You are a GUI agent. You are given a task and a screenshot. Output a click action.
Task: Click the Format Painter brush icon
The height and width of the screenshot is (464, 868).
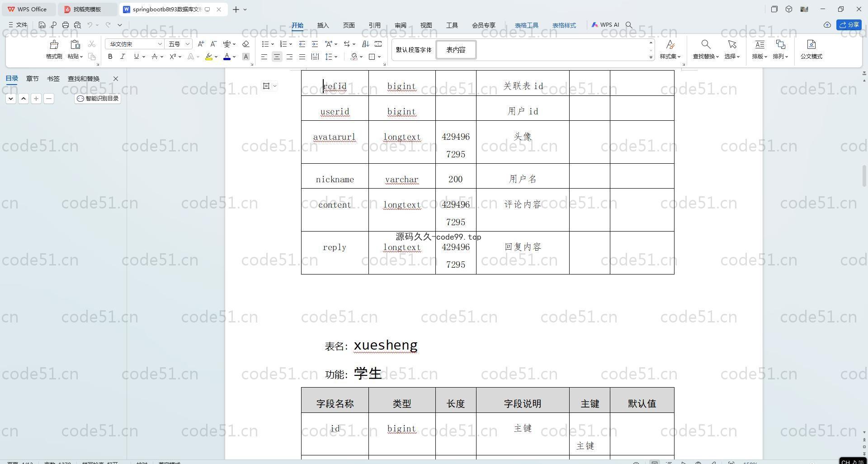54,44
